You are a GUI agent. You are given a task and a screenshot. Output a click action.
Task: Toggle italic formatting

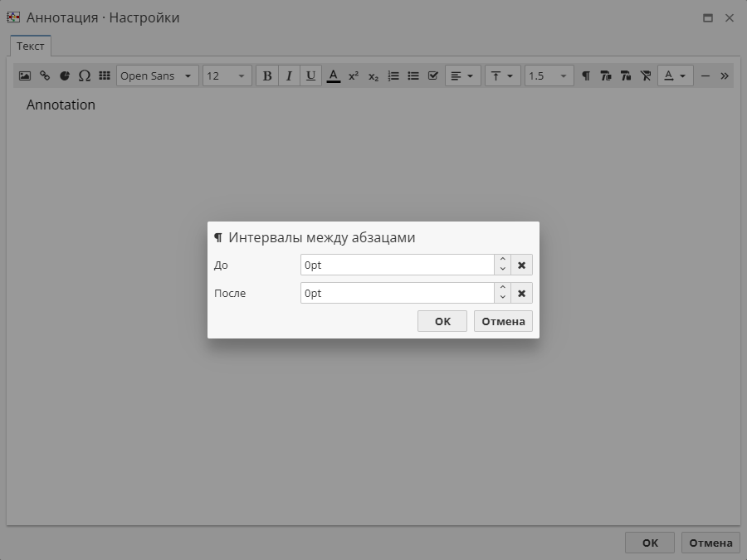coord(288,75)
